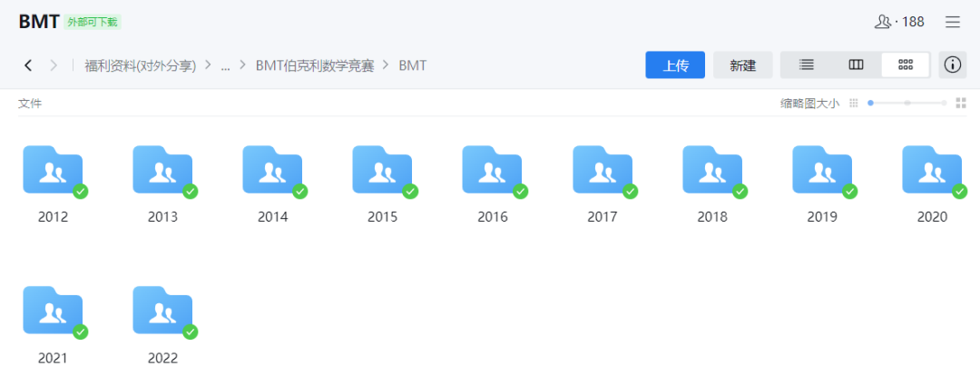Open the 2022 folder
Viewport: 980px width, 386px height.
pyautogui.click(x=163, y=311)
